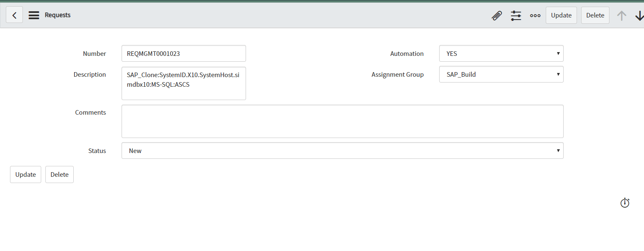Click the stopwatch response time icon
Screen dimensions: 644x251
tap(624, 203)
